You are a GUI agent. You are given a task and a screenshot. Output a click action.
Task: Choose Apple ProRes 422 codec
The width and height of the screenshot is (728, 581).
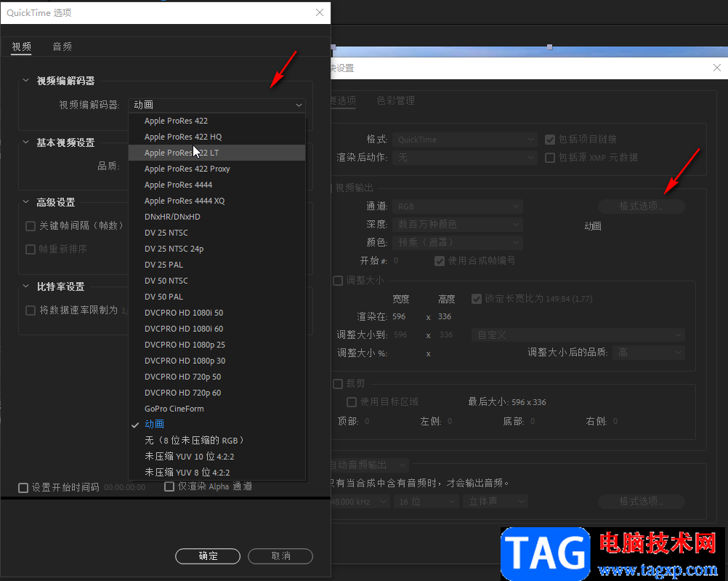(217, 121)
